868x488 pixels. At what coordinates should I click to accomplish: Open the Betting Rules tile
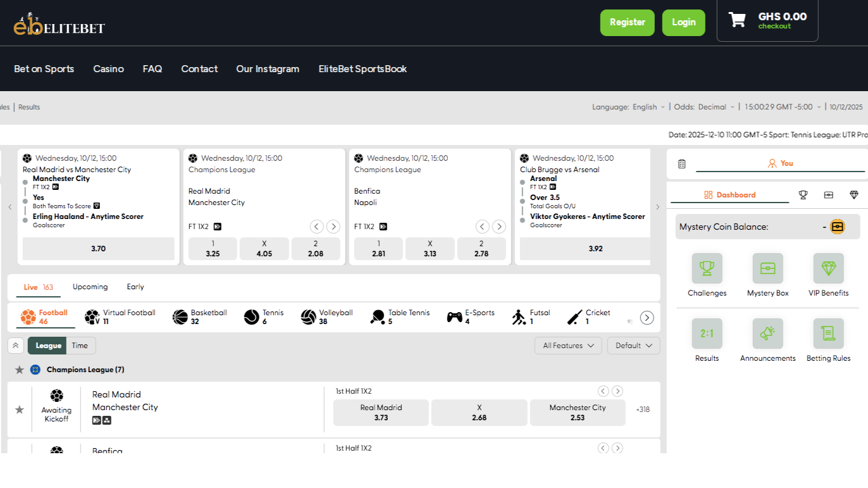pyautogui.click(x=828, y=334)
